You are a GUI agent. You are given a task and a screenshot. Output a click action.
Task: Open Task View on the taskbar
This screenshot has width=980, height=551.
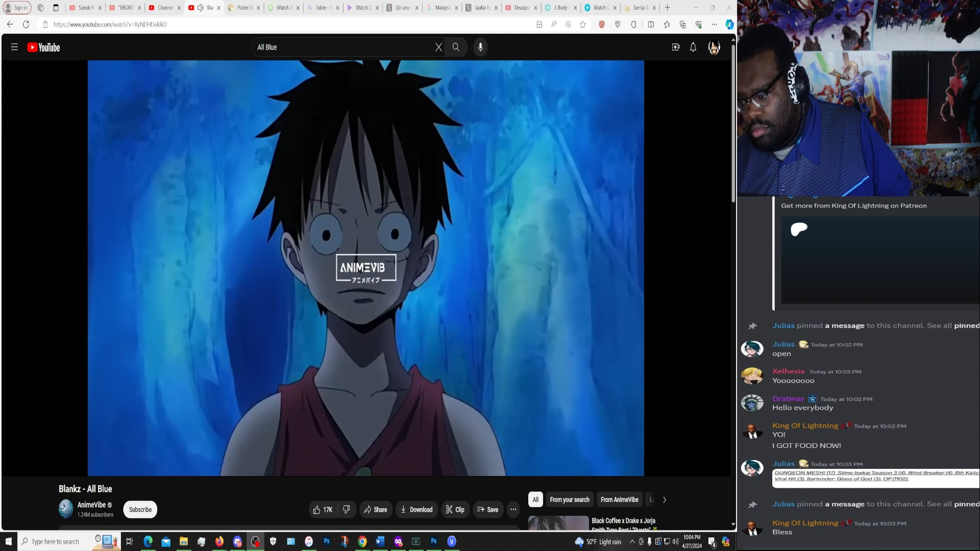coord(130,541)
